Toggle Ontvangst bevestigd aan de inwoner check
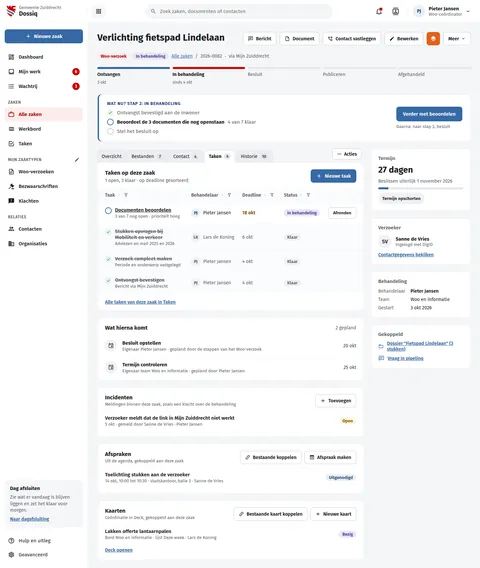 [110, 113]
